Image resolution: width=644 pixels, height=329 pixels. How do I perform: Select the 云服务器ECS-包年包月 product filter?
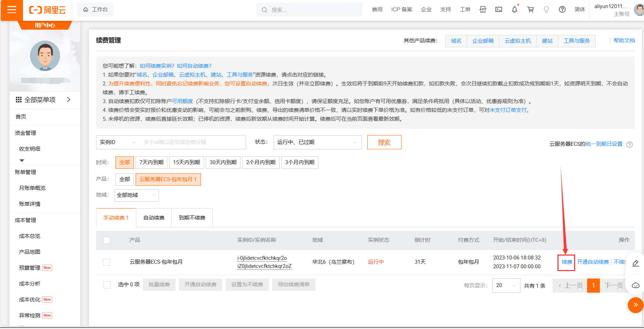pyautogui.click(x=168, y=179)
